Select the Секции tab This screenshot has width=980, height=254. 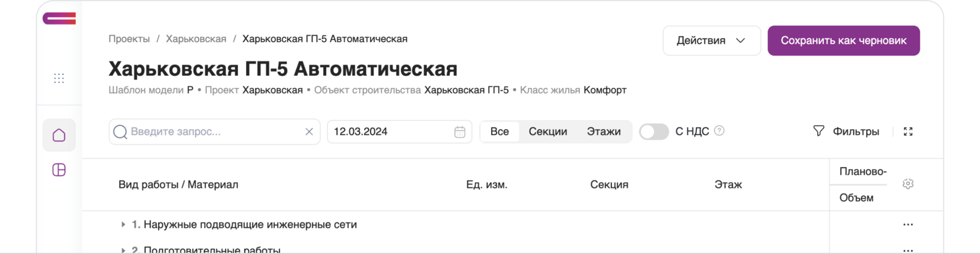[x=548, y=131]
